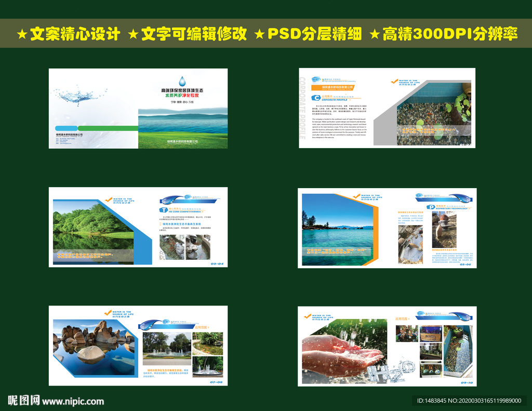Screen dimensions: 532x411
Task: Open the 03-04 spread with green trees
Action: [138, 227]
